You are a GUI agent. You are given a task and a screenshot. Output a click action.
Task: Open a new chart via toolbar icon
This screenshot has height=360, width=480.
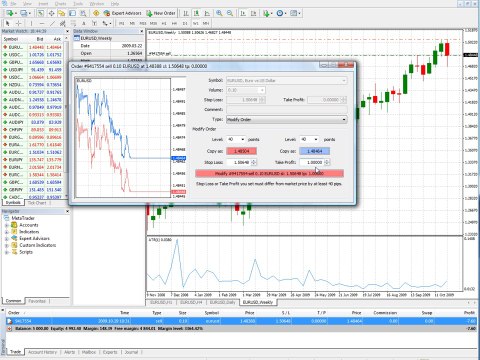10,13
